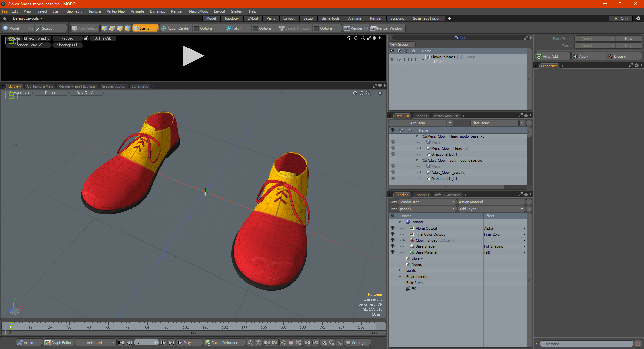Toggle visibility of Adult_Clown_Suit item

392,172
